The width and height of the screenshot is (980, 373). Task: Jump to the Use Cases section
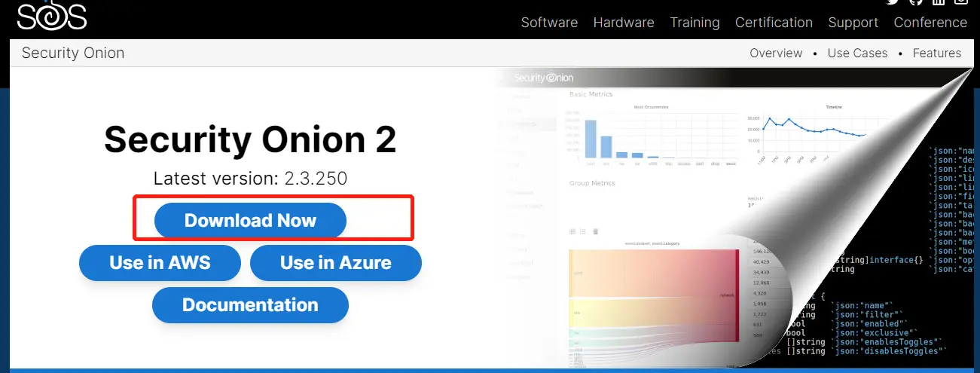[857, 53]
